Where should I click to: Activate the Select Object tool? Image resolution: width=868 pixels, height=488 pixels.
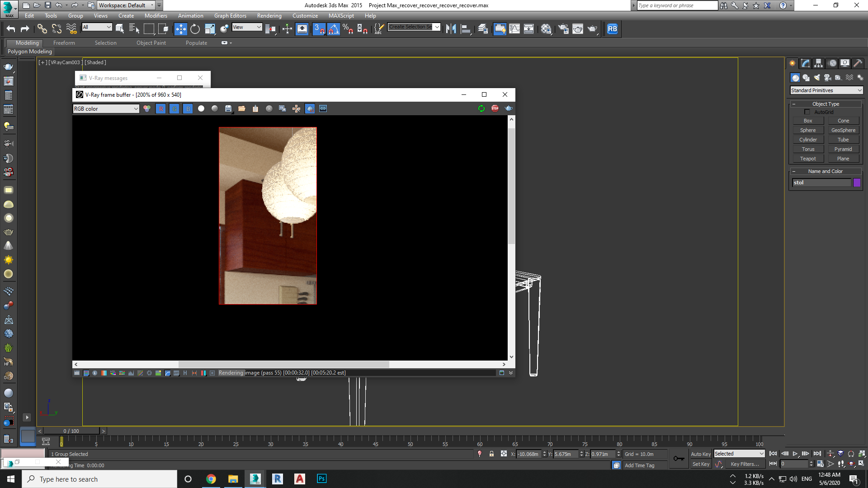120,29
